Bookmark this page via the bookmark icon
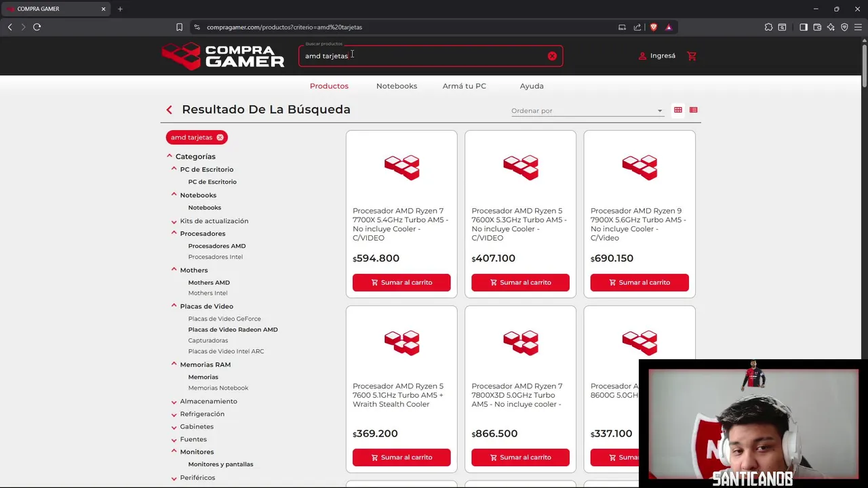The width and height of the screenshot is (868, 488). coord(179,27)
